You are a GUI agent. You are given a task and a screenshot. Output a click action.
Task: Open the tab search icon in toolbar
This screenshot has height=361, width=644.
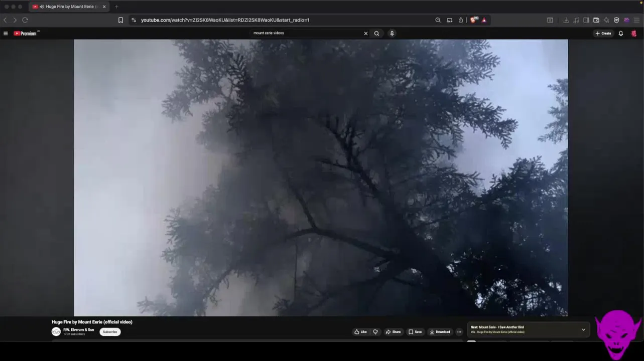(550, 20)
